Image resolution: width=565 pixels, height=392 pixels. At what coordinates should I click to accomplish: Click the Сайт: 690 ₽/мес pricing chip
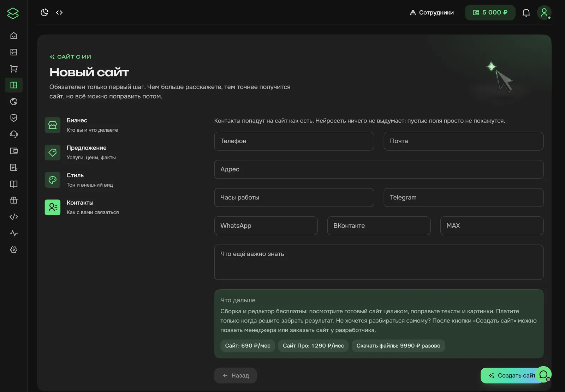click(x=248, y=346)
